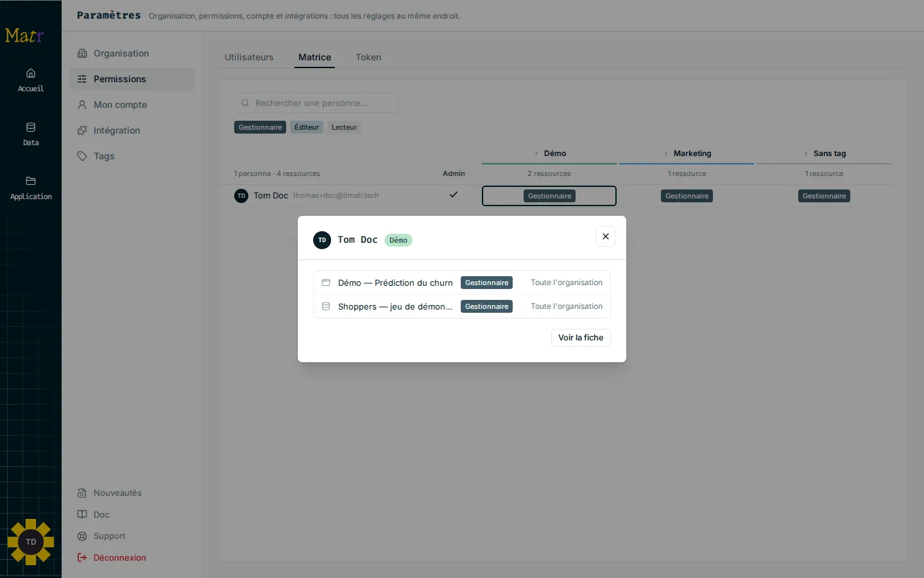Open the Gestionnaire role for Shoppers dataset
Screen dimensions: 924x578
pos(486,306)
